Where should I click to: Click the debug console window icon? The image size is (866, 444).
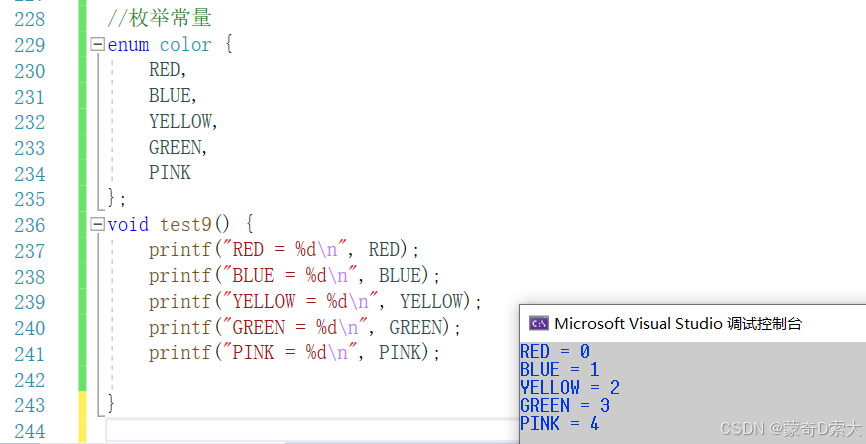click(538, 324)
